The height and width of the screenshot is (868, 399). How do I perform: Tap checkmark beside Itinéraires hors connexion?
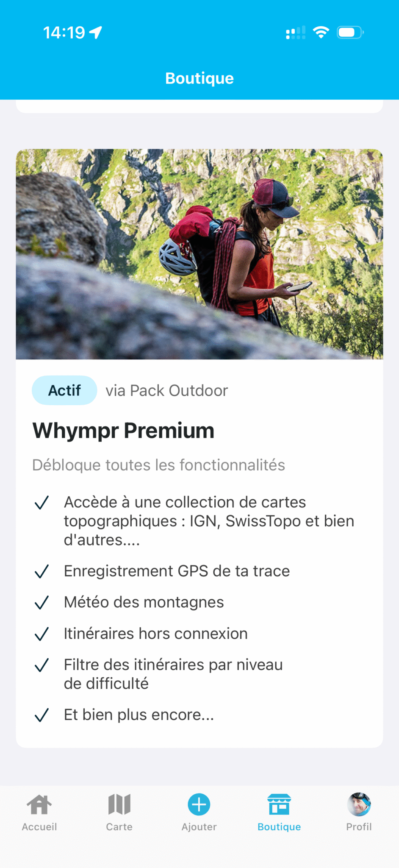click(42, 634)
